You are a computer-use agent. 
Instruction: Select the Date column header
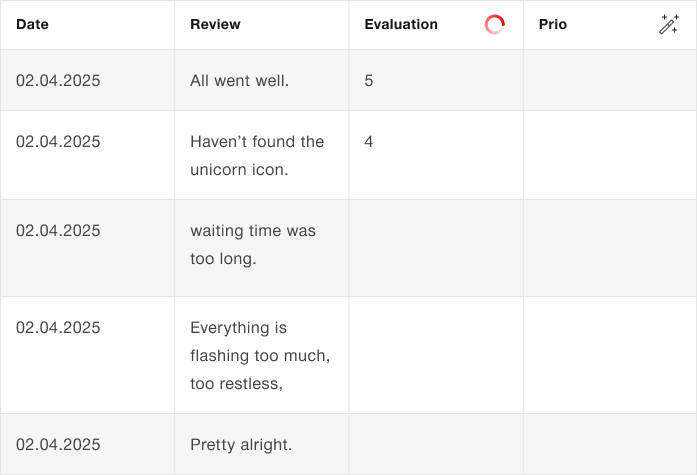[33, 25]
